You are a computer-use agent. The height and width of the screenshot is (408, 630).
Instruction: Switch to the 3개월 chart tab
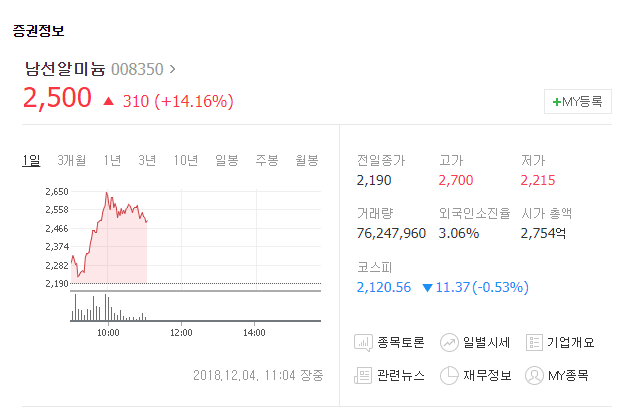click(x=72, y=160)
